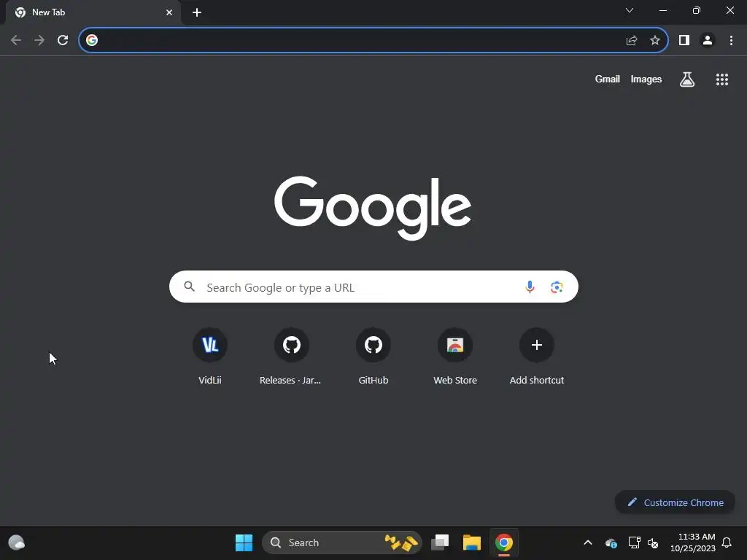This screenshot has width=747, height=560.
Task: Click Customize Chrome button
Action: 675,502
